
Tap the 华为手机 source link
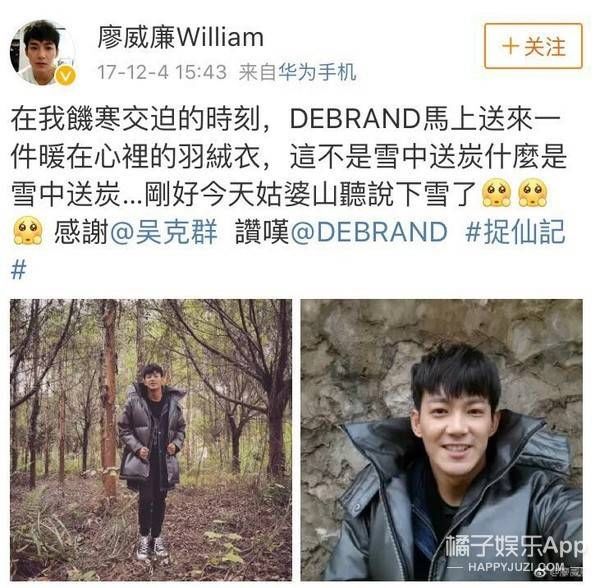click(317, 72)
